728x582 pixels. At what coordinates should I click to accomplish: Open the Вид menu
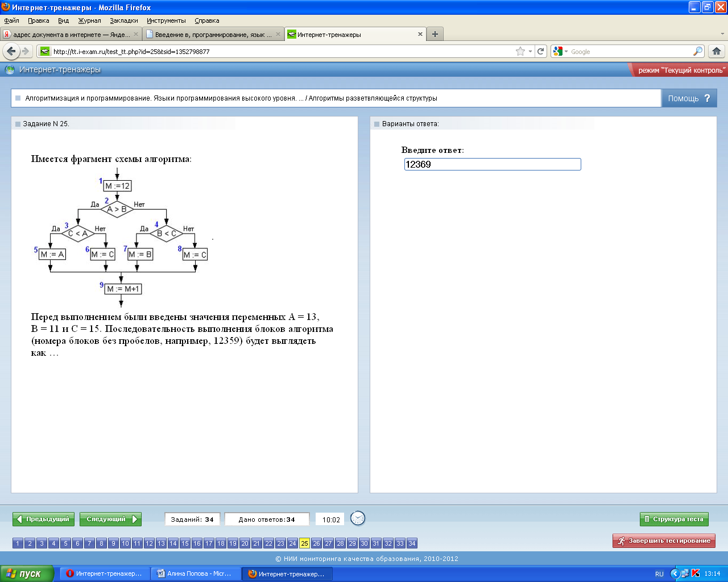point(63,20)
